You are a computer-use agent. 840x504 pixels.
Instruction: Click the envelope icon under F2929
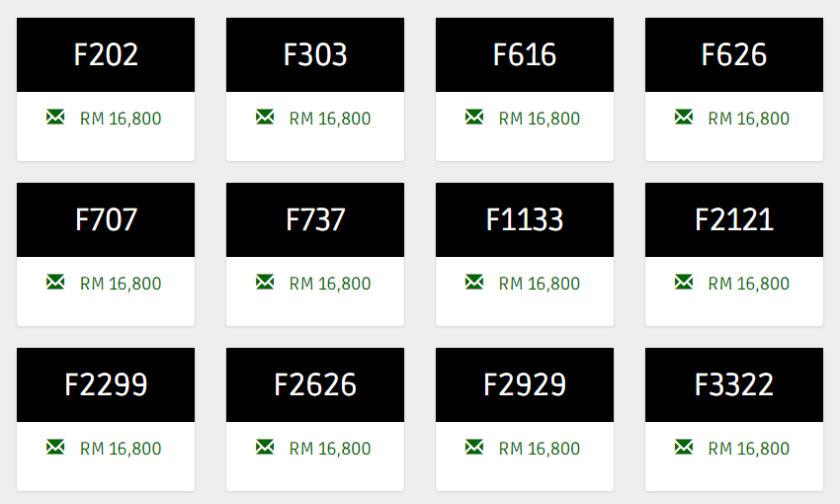(474, 447)
